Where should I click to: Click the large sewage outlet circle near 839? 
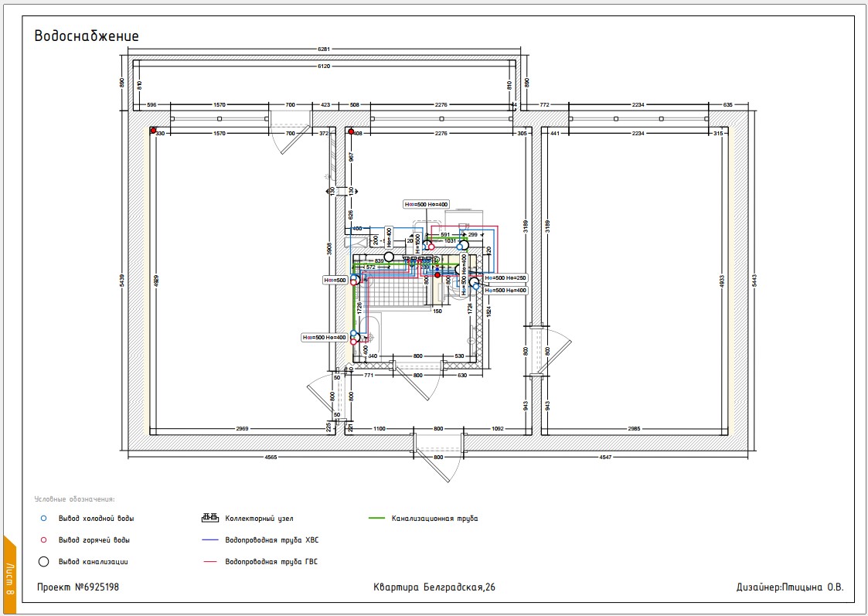[389, 257]
